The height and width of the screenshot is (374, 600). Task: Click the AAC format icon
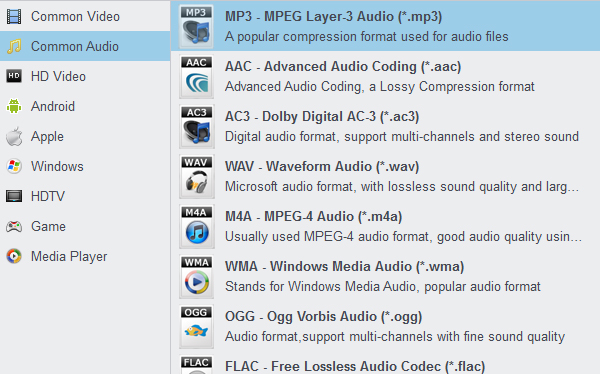pyautogui.click(x=196, y=76)
